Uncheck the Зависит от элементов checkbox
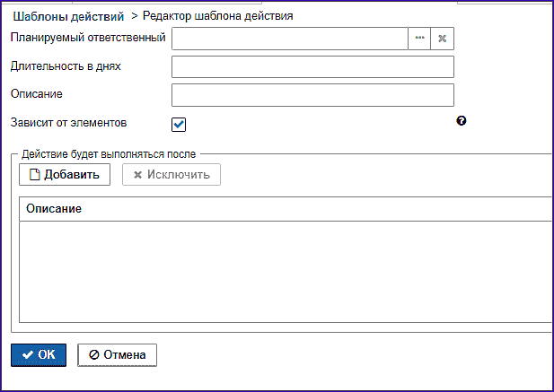The height and width of the screenshot is (392, 554). coord(179,125)
